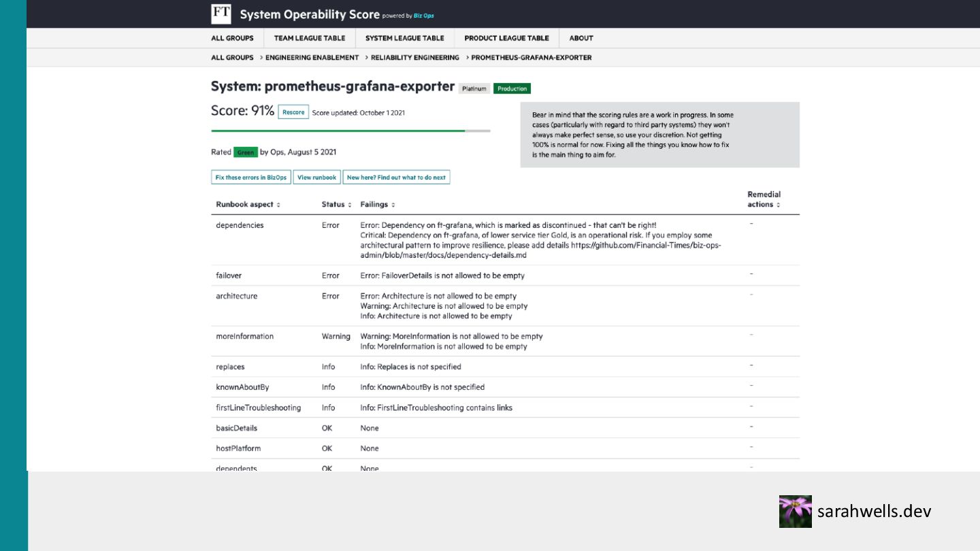Click the All Groups breadcrumb link
The width and height of the screenshot is (980, 551).
click(x=232, y=58)
